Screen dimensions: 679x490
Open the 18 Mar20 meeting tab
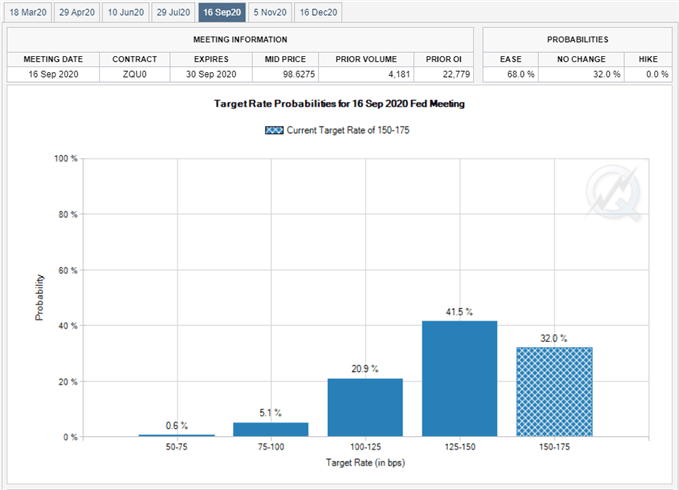28,13
